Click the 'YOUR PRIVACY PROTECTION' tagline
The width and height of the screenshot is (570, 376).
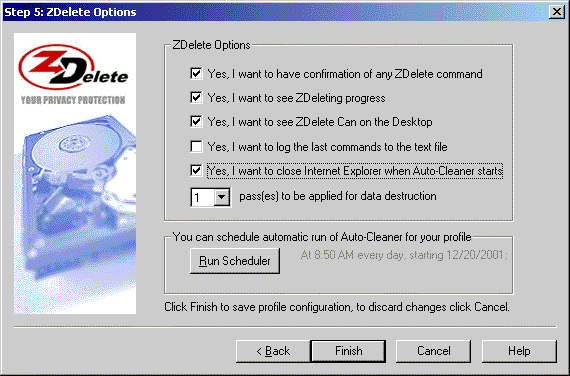[73, 100]
